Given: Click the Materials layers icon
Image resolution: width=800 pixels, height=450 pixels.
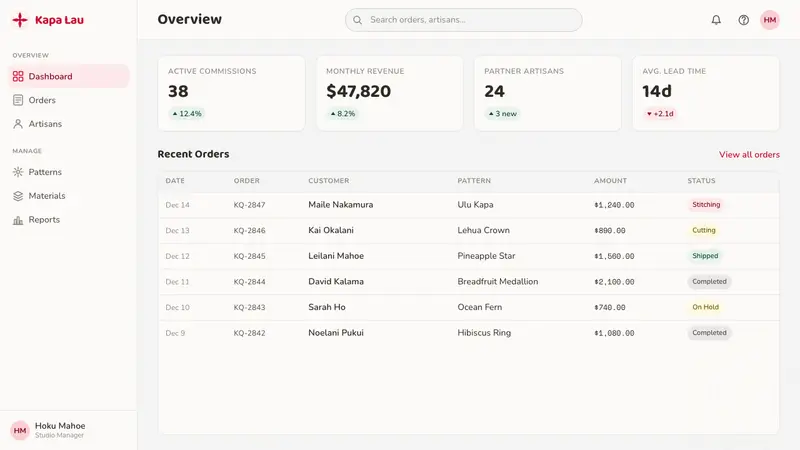Looking at the screenshot, I should (x=18, y=196).
